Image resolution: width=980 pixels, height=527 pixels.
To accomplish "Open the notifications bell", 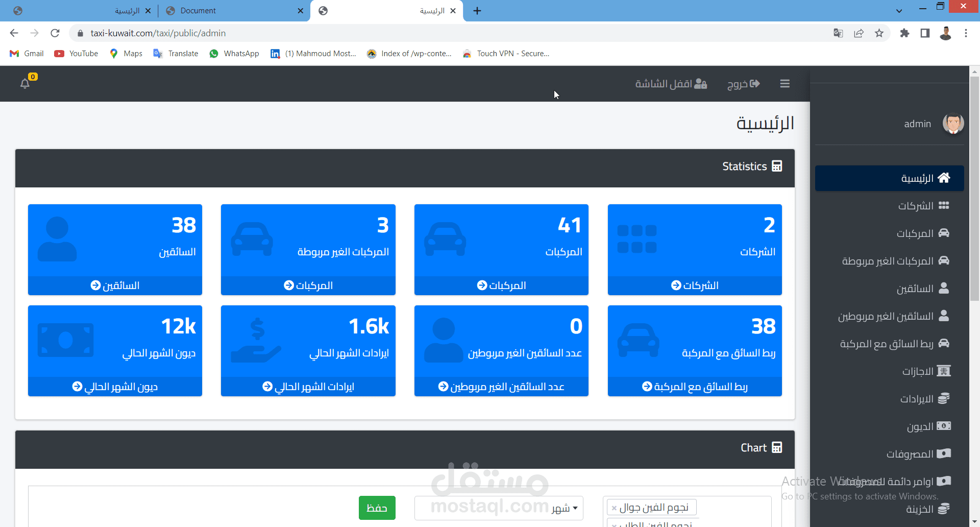I will (x=25, y=84).
